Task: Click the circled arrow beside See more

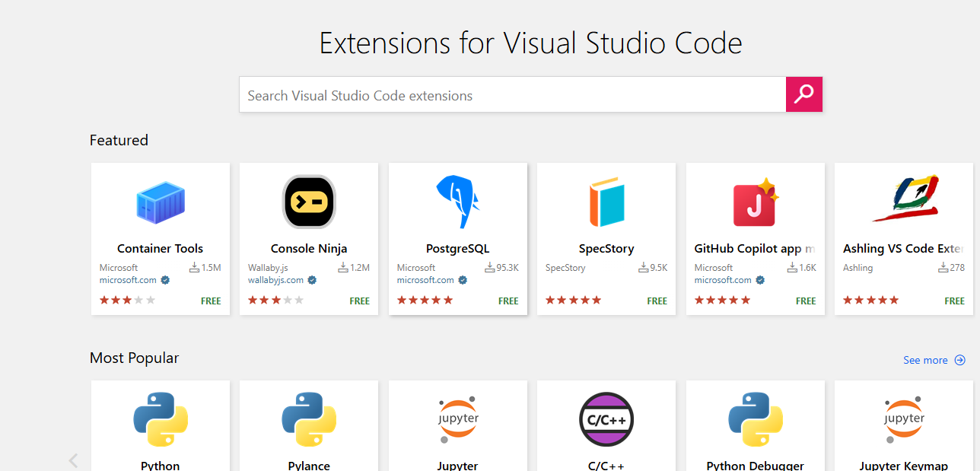Action: [960, 360]
